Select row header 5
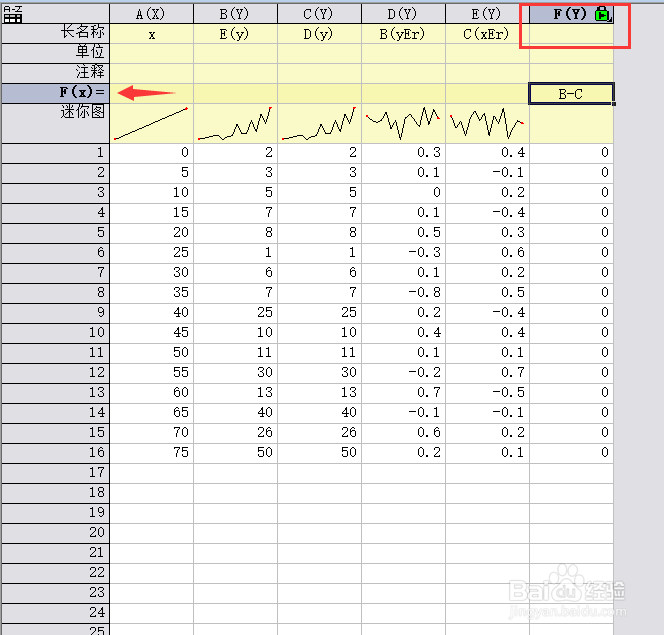This screenshot has height=635, width=664. pos(55,232)
